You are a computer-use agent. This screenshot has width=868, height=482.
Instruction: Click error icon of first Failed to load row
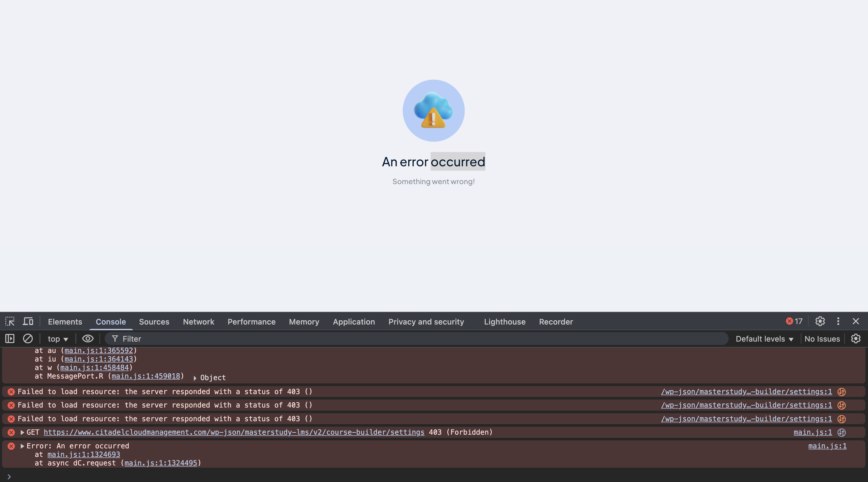[11, 392]
